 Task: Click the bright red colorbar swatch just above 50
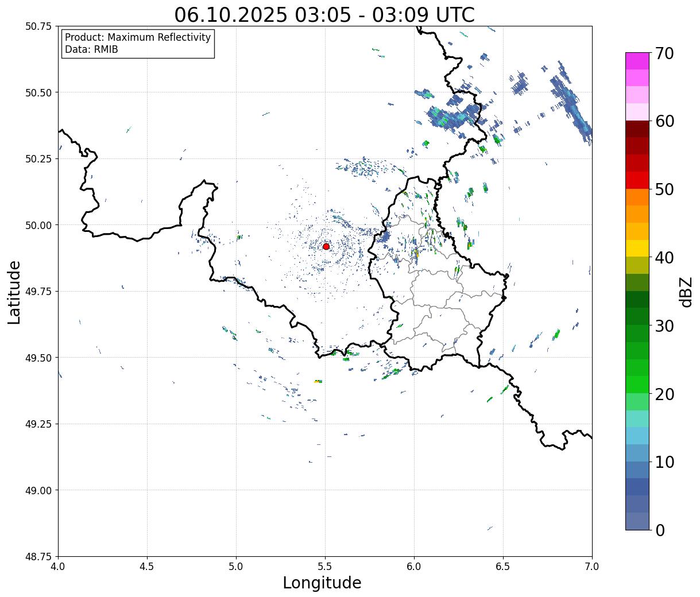pos(637,180)
